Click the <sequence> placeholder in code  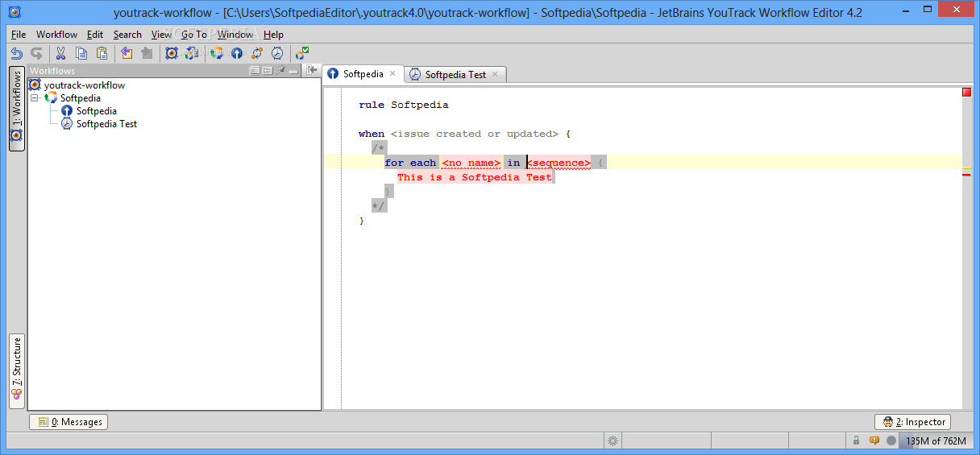coord(559,163)
